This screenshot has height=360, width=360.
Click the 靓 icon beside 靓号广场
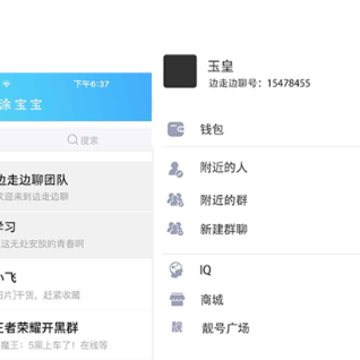click(x=177, y=327)
